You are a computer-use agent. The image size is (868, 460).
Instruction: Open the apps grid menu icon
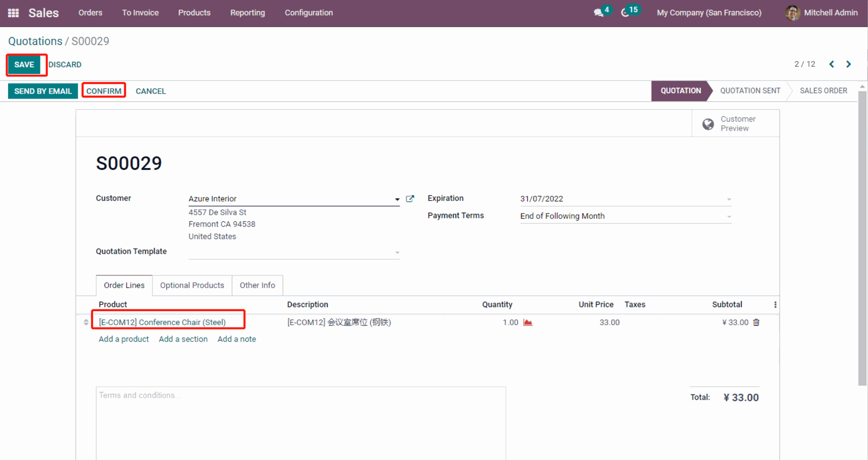[14, 13]
